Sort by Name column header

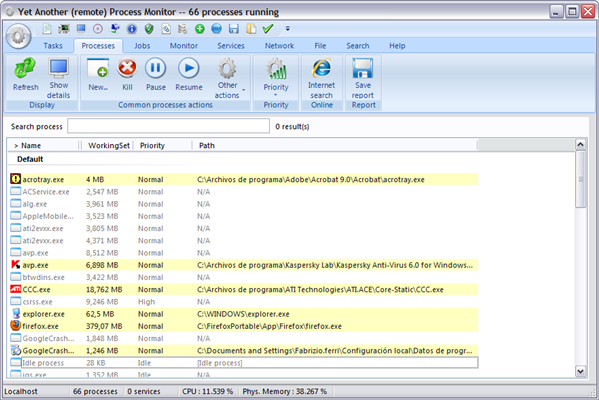click(x=43, y=145)
